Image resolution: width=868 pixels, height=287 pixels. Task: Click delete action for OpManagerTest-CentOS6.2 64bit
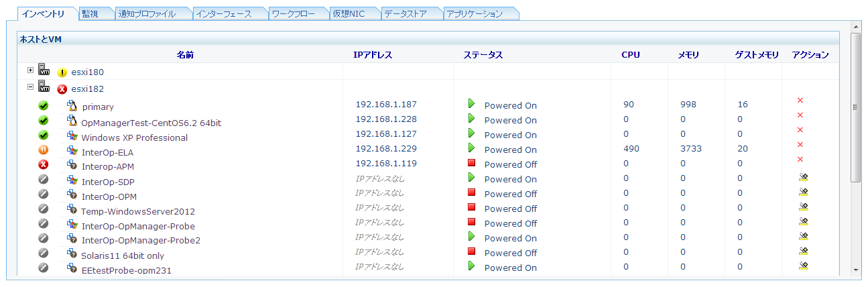coord(800,115)
